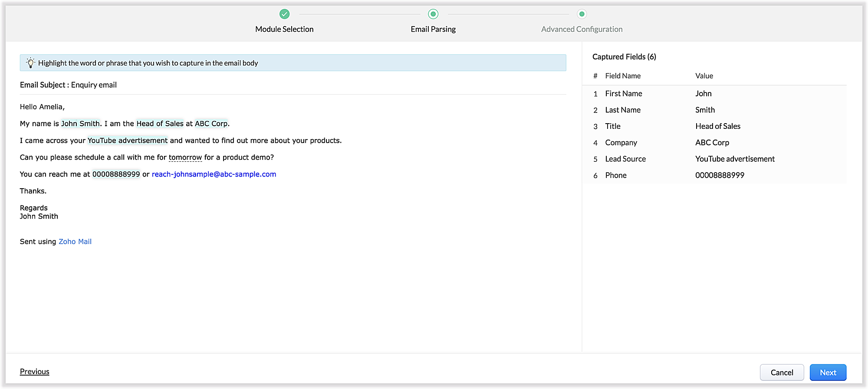Viewport: 868px width, 389px height.
Task: Click the Advanced Configuration step circle icon
Action: 582,14
